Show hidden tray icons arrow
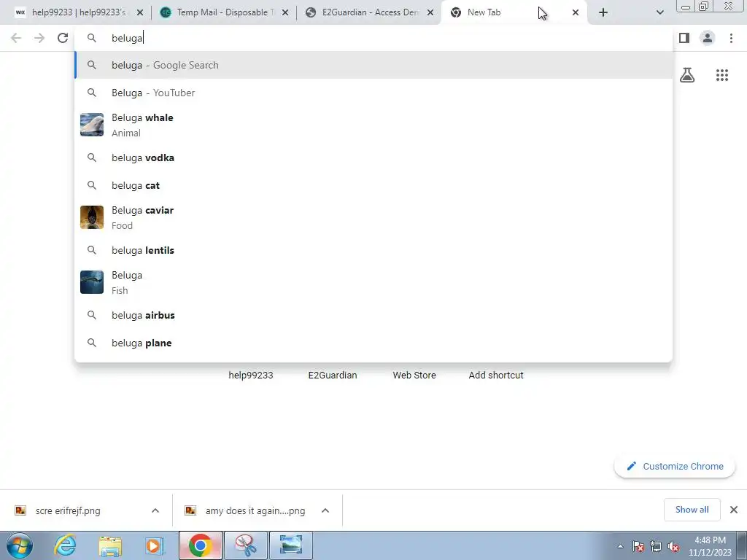Image resolution: width=747 pixels, height=560 pixels. [x=620, y=546]
